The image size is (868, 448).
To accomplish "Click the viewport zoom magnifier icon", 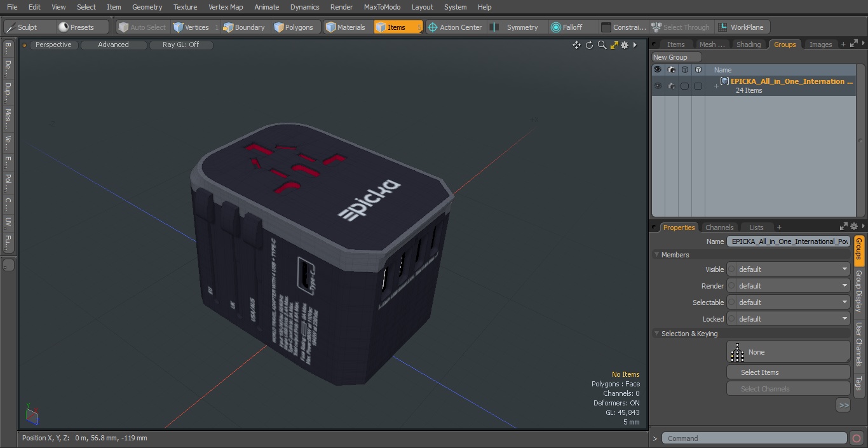I will point(602,45).
